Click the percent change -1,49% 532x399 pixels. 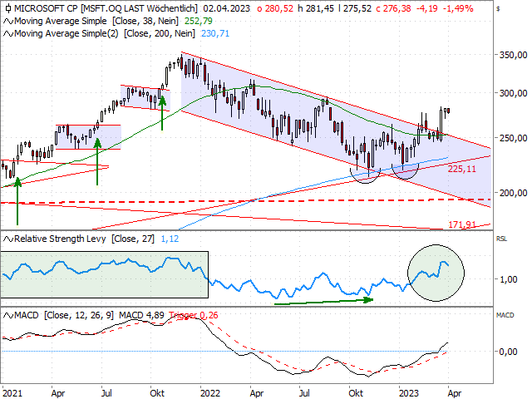(458, 8)
